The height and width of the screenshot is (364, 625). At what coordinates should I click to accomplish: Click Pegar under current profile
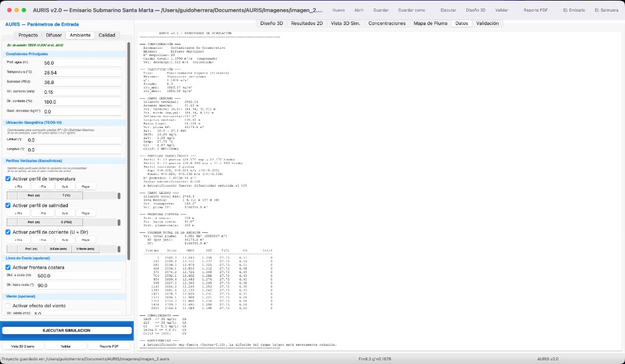[x=85, y=240]
